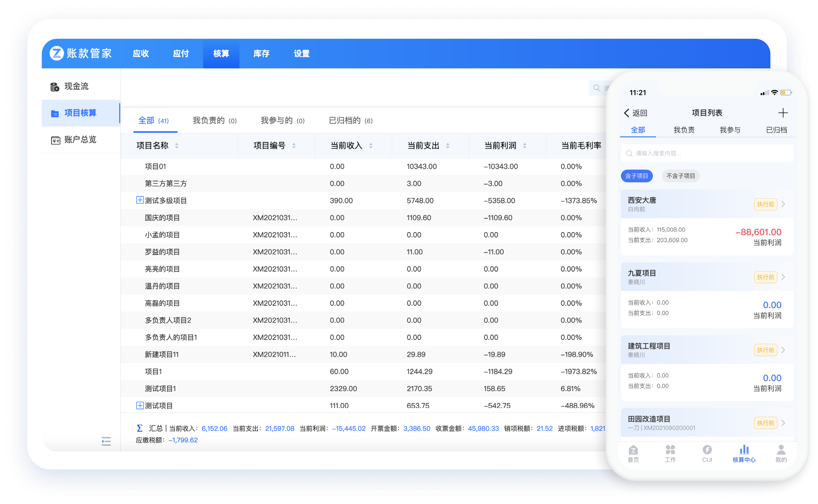
Task: Tap the 首页 home icon in bottom nav
Action: coord(633,450)
